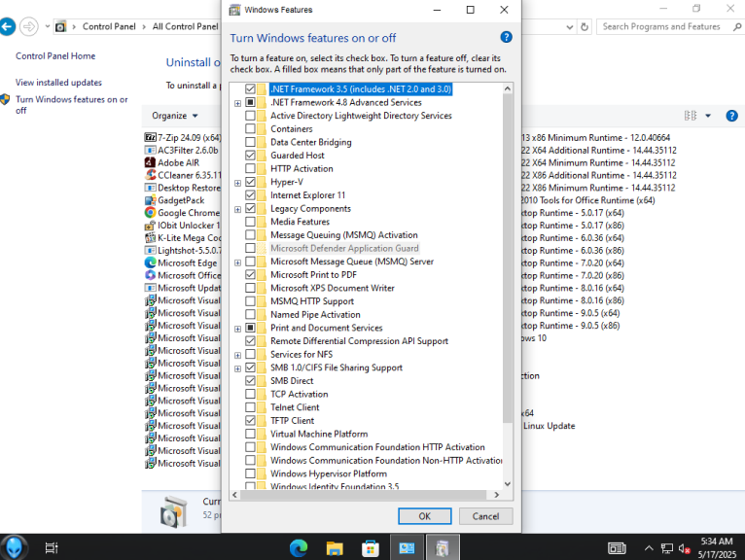The image size is (745, 560).
Task: Select the AC3Filter 2.6.0b icon
Action: (150, 150)
